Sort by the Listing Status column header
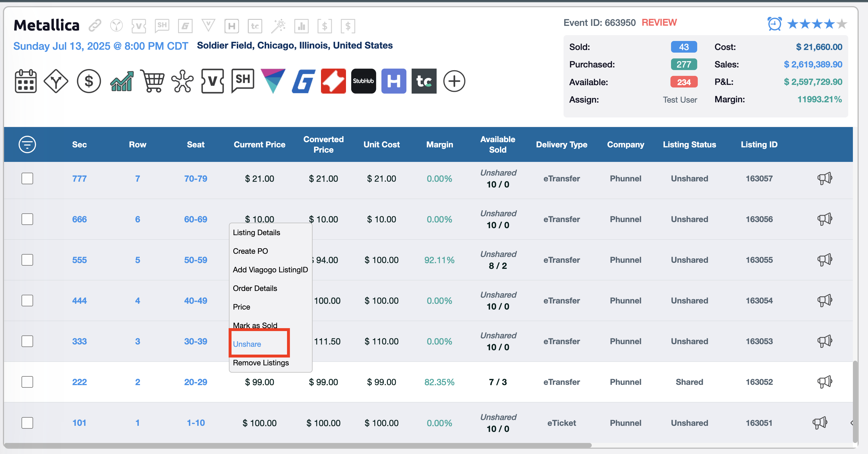868x454 pixels. 689,144
